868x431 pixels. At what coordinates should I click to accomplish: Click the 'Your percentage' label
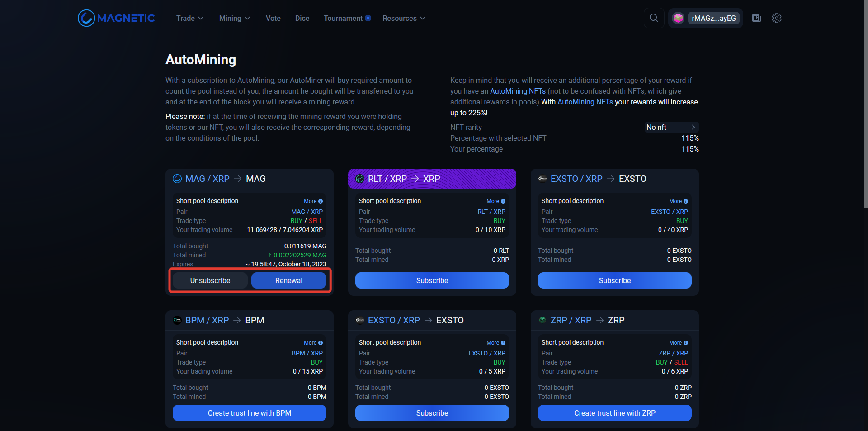point(476,149)
